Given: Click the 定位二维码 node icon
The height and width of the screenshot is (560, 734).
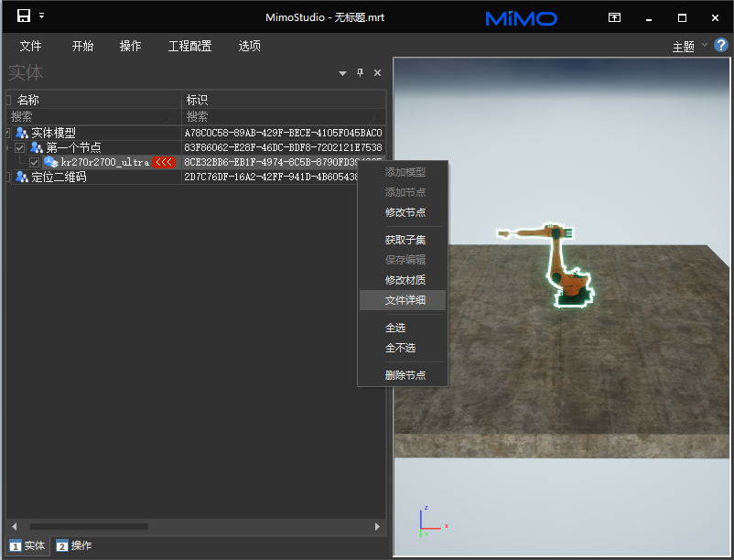Looking at the screenshot, I should [x=22, y=177].
